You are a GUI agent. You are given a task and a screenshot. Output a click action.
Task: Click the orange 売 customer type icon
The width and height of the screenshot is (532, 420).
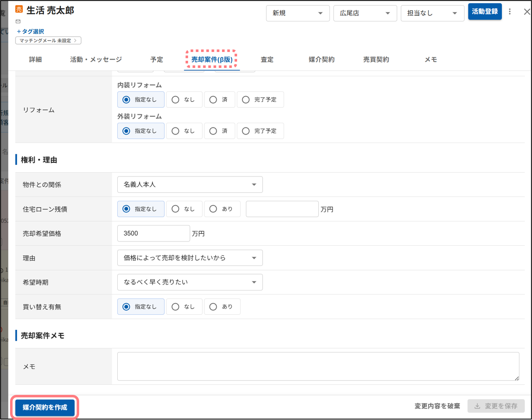(19, 9)
